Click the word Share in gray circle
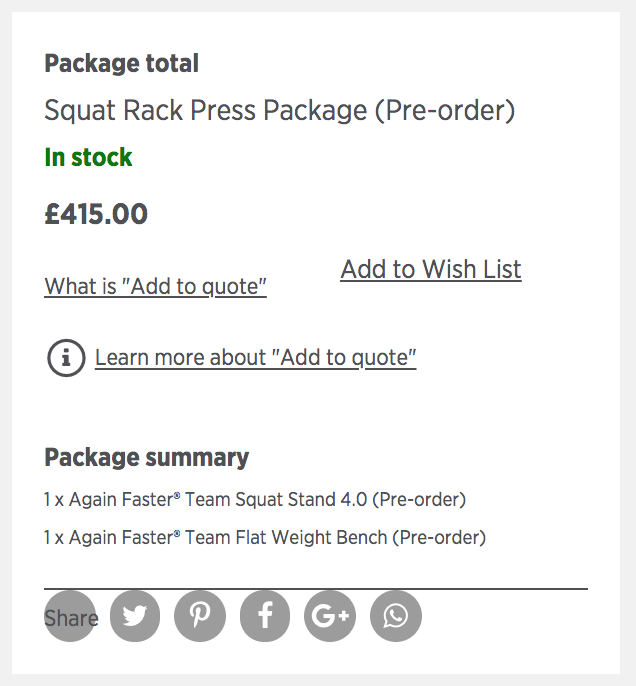 71,618
